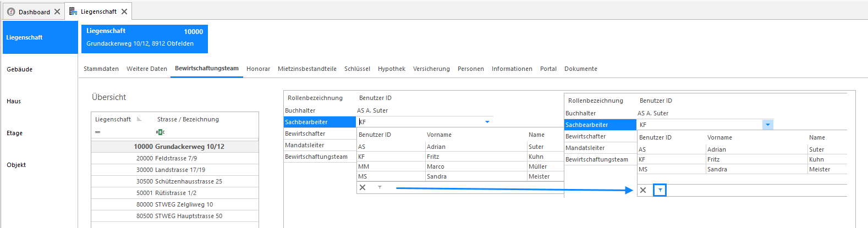Open the Mietzinsbestandteile tab
868x228 pixels.
point(307,69)
